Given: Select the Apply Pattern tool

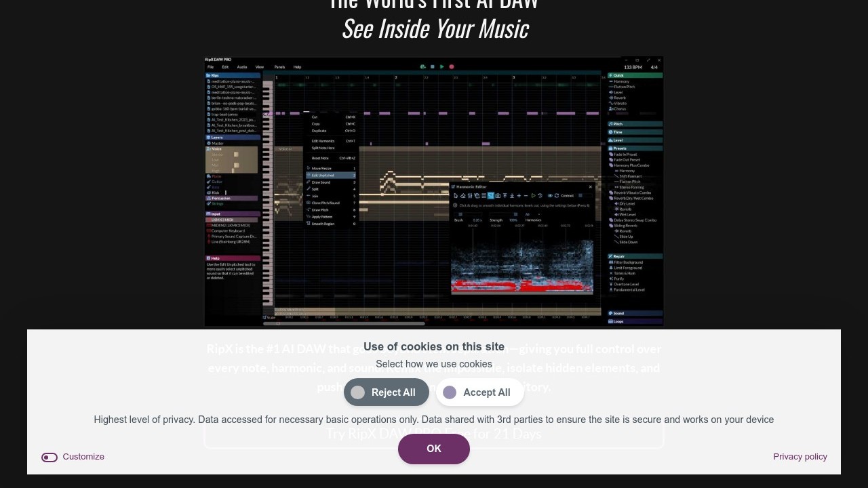Looking at the screenshot, I should tap(322, 217).
